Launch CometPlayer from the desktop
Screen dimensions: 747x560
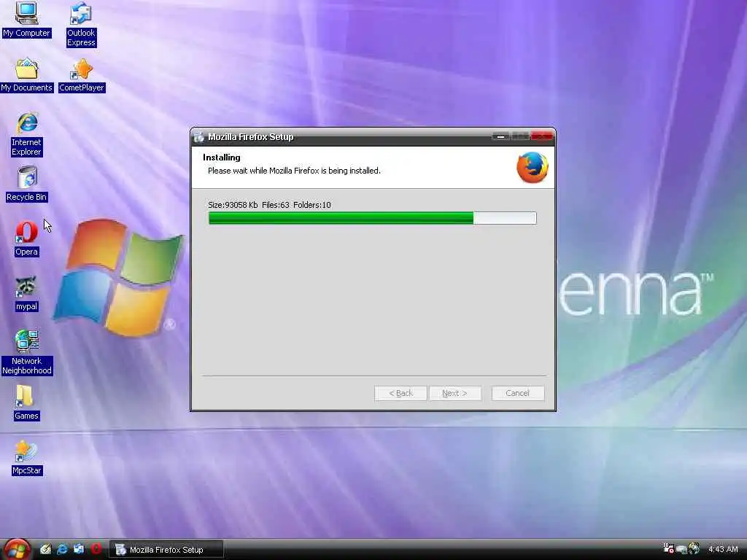coord(82,74)
